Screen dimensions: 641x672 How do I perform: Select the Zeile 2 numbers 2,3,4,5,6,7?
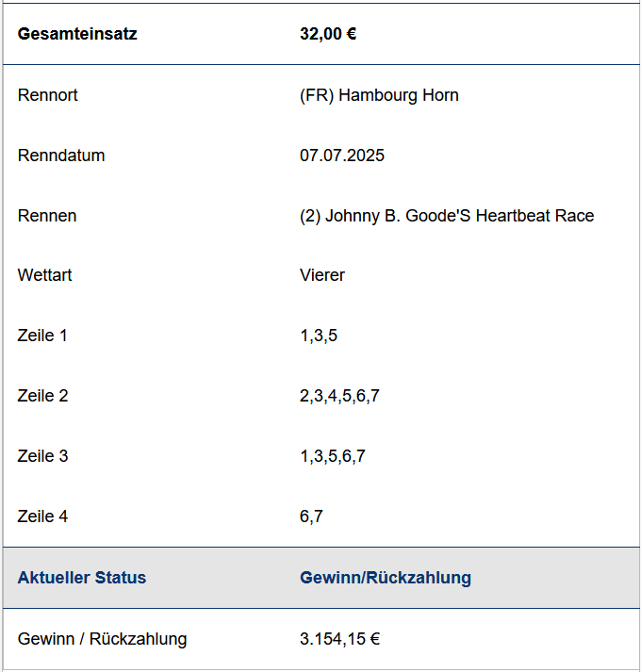[339, 396]
